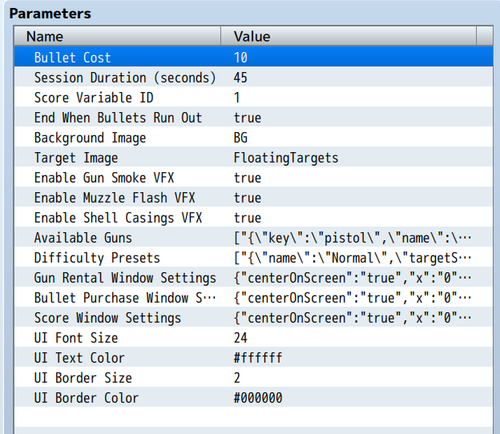Click the Value column header
Image resolution: width=500 pixels, height=434 pixels.
[349, 36]
